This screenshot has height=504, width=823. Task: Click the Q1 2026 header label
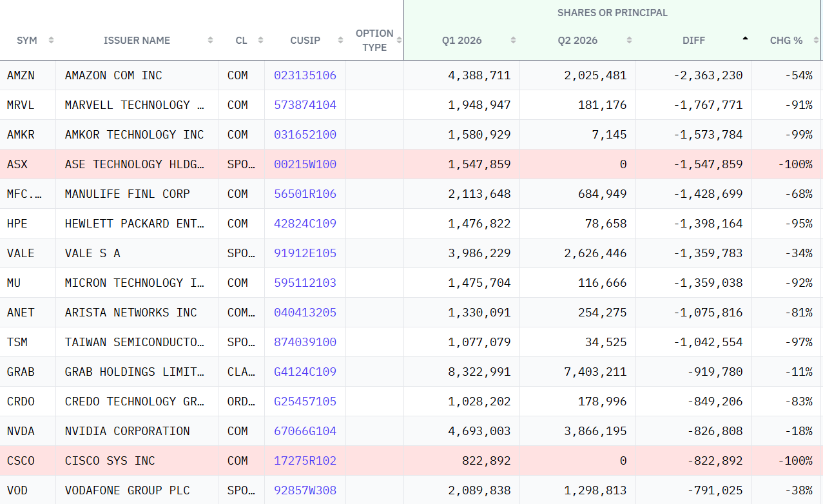coord(461,40)
